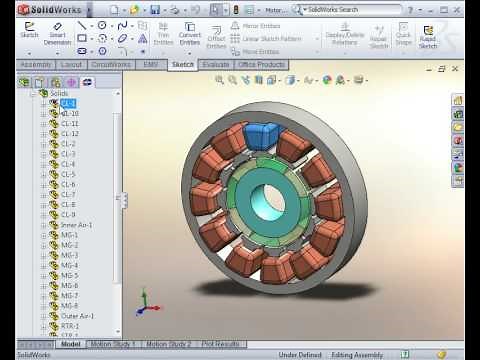Expand the Inner Air-1 tree node
The height and width of the screenshot is (360, 480).
coord(43,225)
